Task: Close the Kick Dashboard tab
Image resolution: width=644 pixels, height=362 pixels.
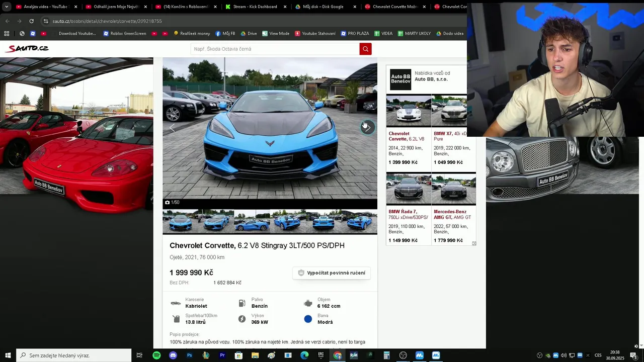Action: coord(285,7)
